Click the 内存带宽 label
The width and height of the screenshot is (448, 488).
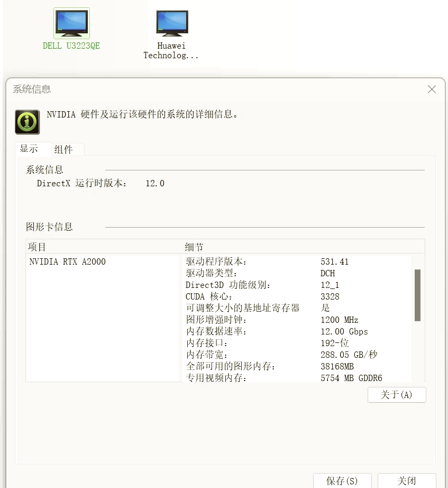207,355
